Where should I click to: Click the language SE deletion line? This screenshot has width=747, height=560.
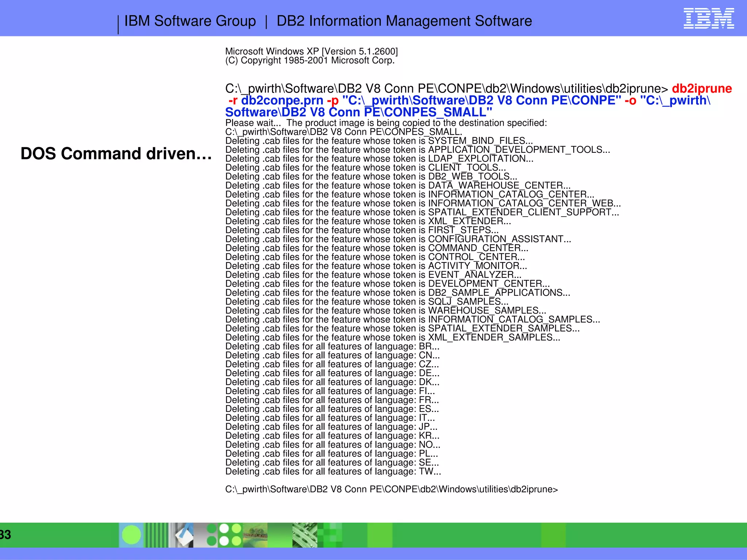tap(332, 462)
